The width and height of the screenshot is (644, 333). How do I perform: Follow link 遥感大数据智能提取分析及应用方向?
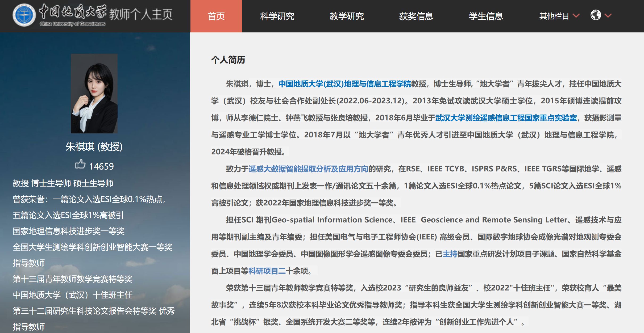(308, 169)
